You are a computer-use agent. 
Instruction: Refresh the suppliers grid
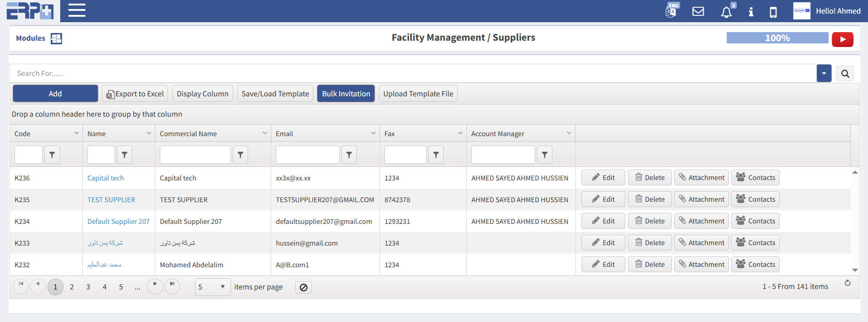tap(847, 283)
